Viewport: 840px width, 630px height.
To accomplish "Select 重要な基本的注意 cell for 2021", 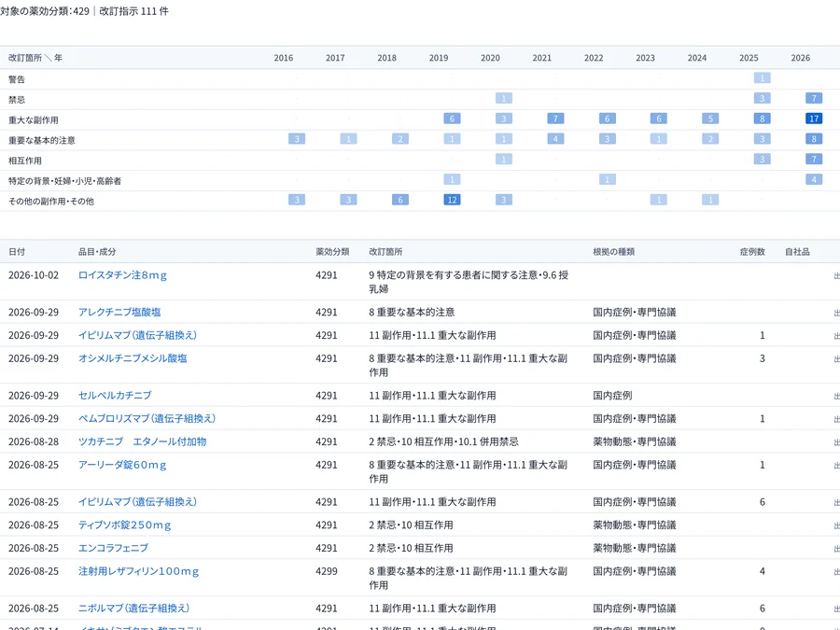I will tap(555, 139).
